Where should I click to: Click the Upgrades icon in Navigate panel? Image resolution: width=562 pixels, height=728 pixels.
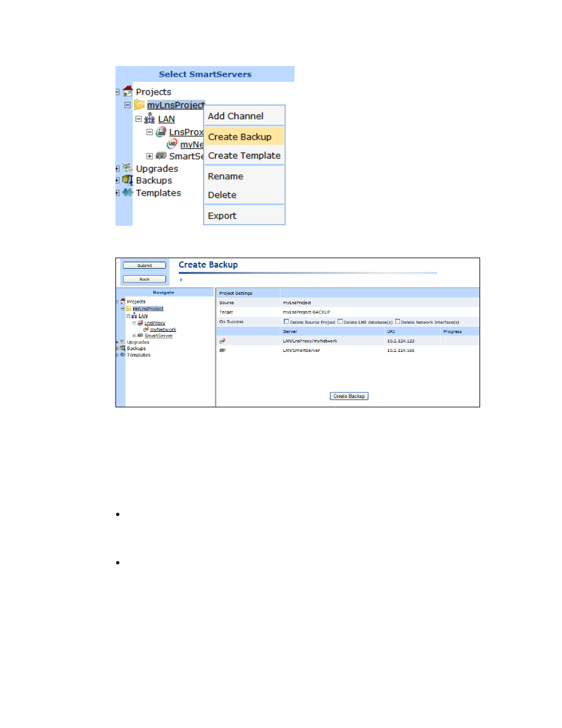pos(123,342)
